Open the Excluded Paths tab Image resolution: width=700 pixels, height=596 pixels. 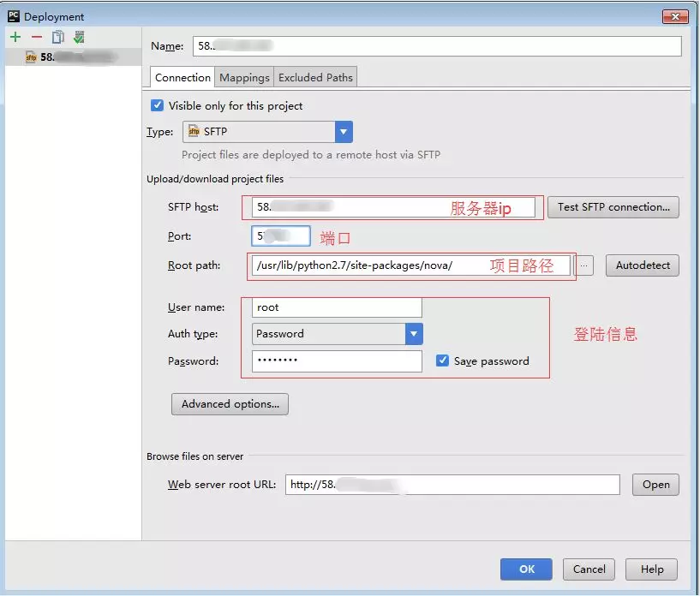pyautogui.click(x=315, y=78)
